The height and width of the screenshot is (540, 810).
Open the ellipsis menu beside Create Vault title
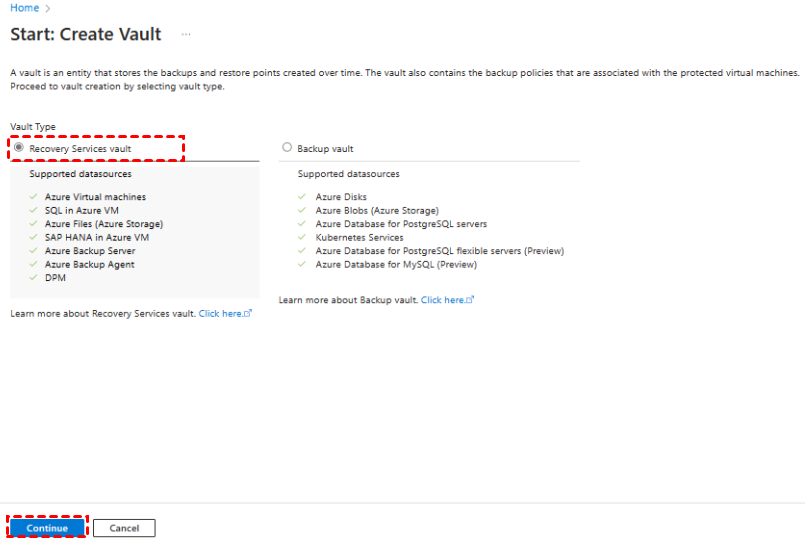186,34
